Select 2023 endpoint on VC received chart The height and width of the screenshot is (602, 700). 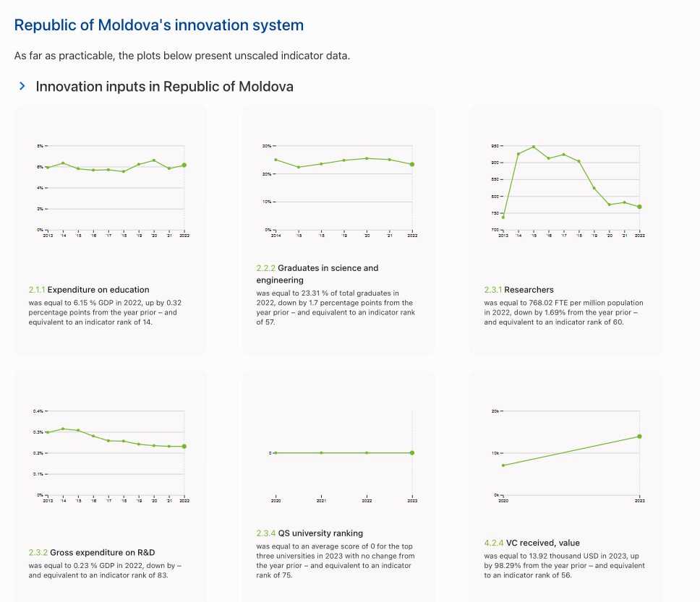pos(640,437)
